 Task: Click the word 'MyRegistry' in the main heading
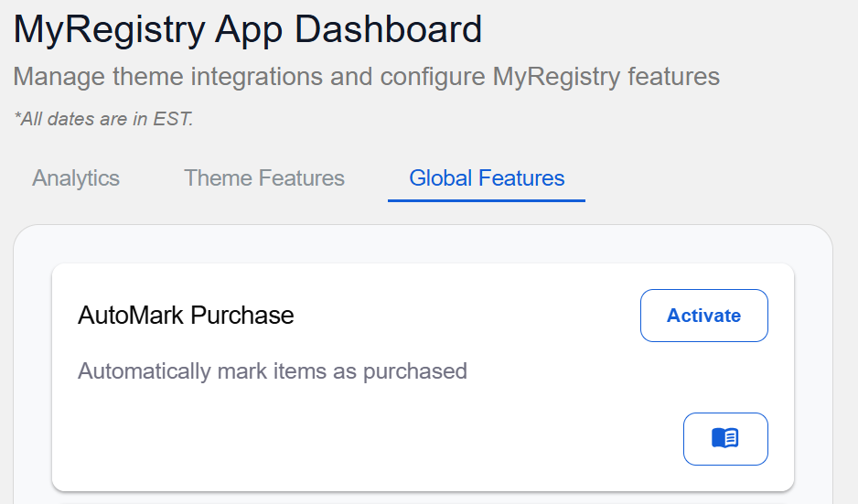[110, 31]
